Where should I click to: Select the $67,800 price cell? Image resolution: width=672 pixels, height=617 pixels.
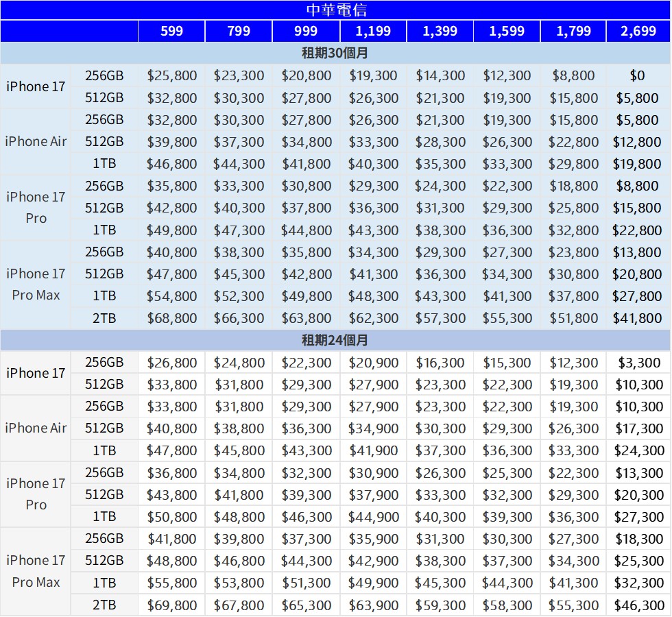(x=239, y=605)
